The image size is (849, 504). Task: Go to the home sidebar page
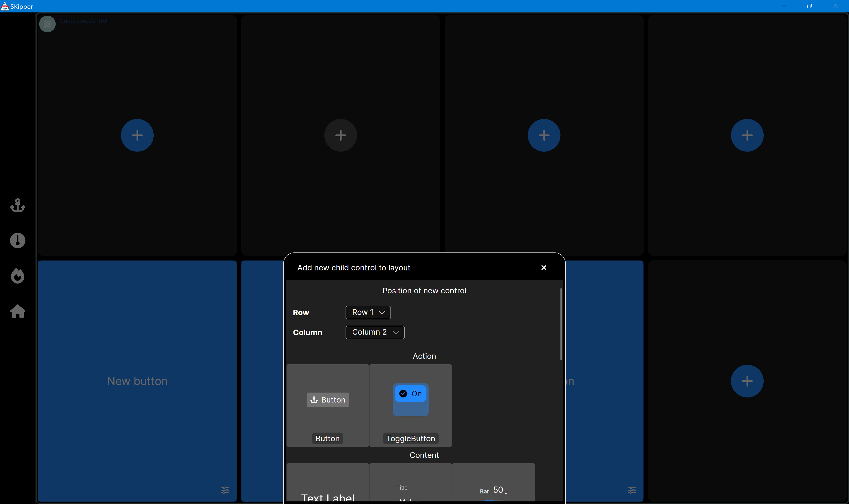click(x=18, y=311)
